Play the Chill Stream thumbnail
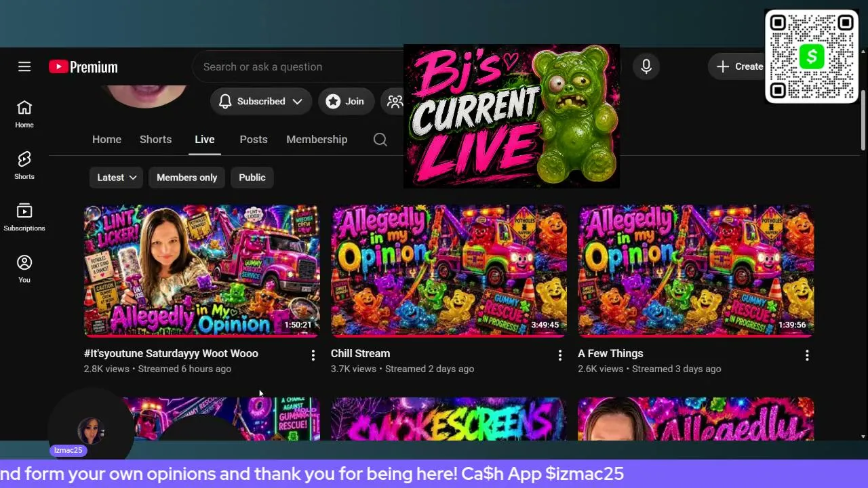This screenshot has height=488, width=868. point(449,270)
